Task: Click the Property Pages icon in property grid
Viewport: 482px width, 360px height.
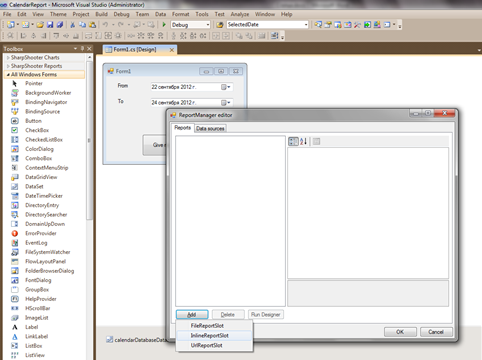Action: pos(316,142)
